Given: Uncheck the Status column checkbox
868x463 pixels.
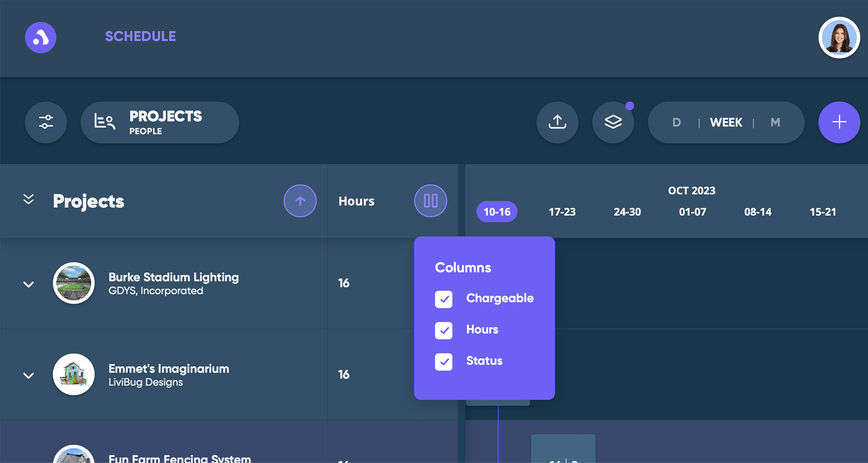Looking at the screenshot, I should [x=443, y=361].
